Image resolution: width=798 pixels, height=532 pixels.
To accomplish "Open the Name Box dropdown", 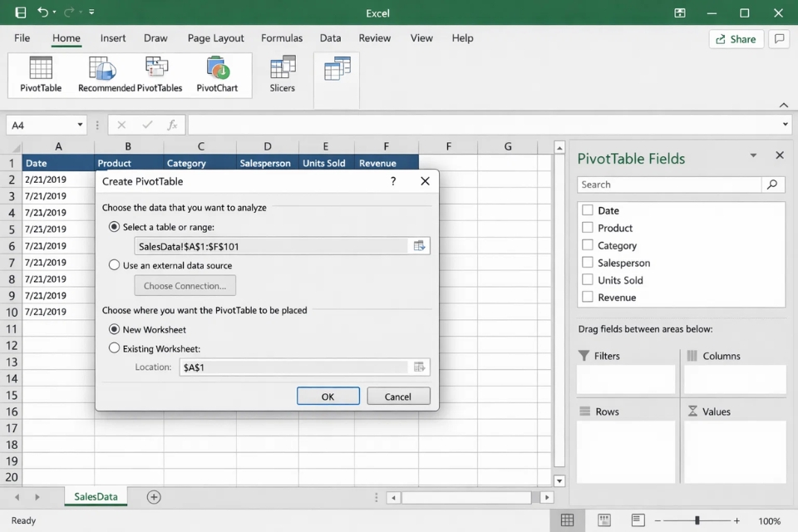I will pos(81,123).
